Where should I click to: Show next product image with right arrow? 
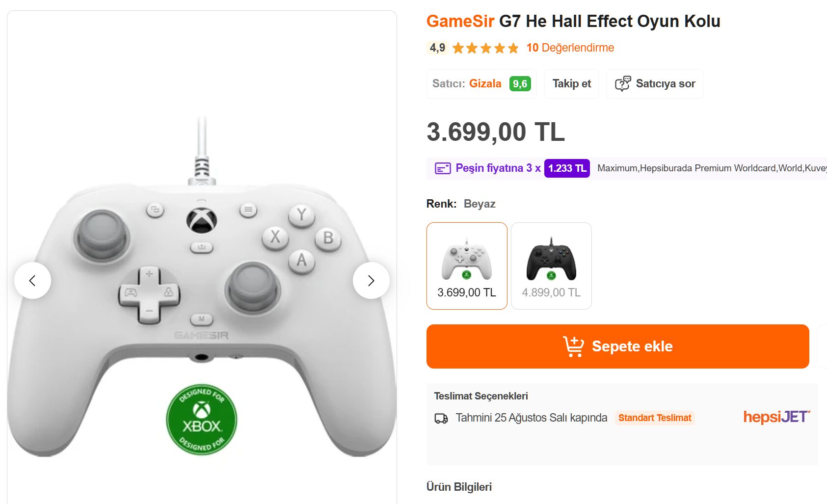[371, 280]
